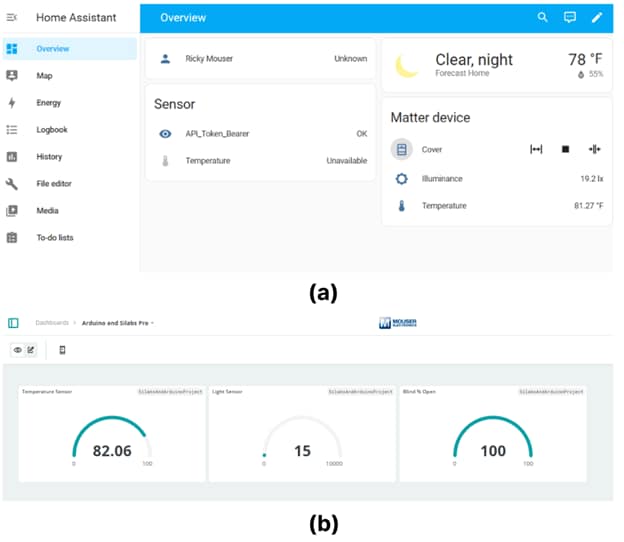Screen dimensions: 624x542
Task: Click the Light Sensor widget title
Action: 227,392
